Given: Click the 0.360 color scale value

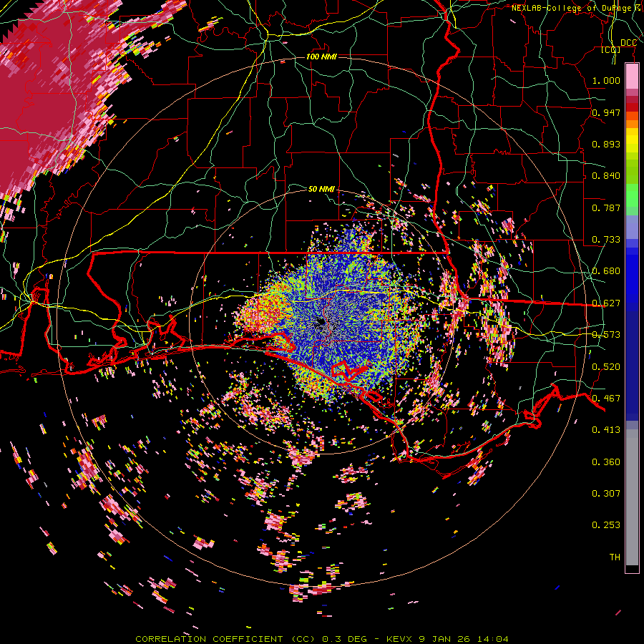Looking at the screenshot, I should [x=606, y=462].
